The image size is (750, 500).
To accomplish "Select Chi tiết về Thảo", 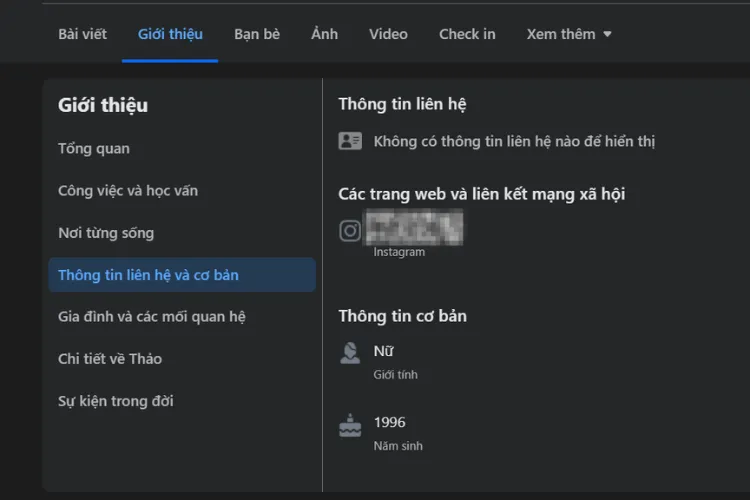I will tap(110, 359).
